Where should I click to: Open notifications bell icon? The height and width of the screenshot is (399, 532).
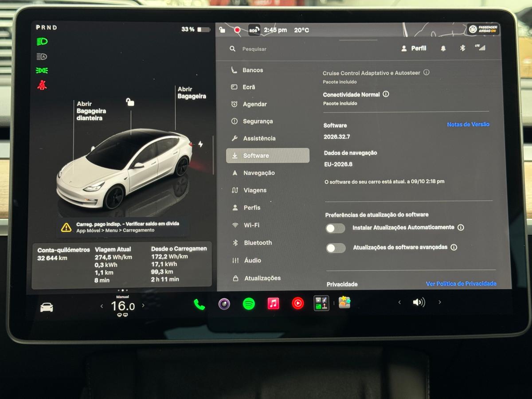[443, 48]
